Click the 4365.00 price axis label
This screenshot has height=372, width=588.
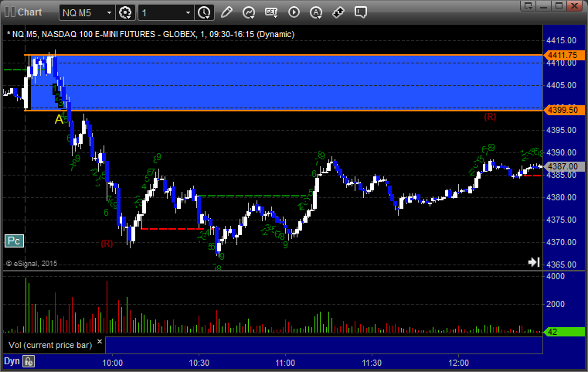562,264
